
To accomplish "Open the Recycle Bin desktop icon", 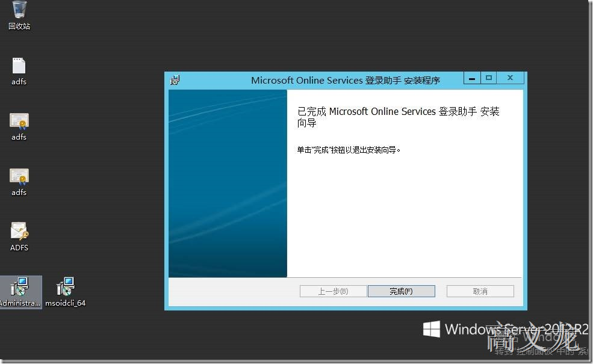I will point(19,15).
